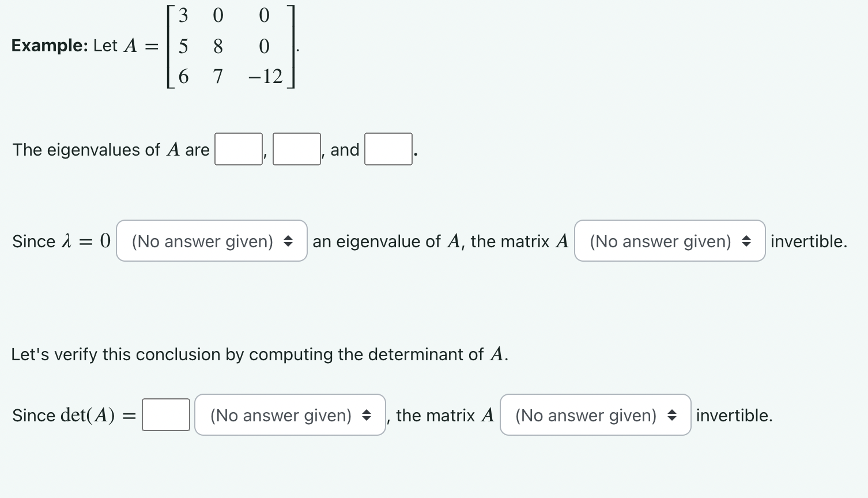This screenshot has width=868, height=498.
Task: Select the first eigenvalue answer box
Action: coord(238,149)
